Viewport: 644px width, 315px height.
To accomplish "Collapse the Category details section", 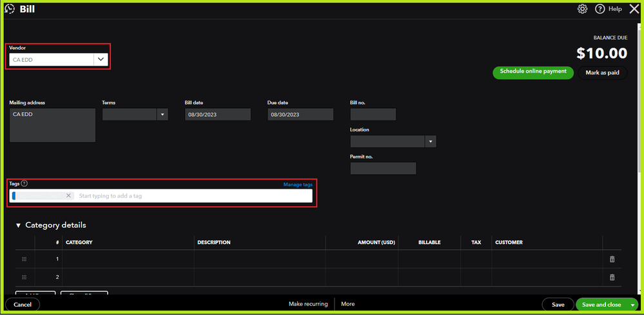I will (18, 225).
